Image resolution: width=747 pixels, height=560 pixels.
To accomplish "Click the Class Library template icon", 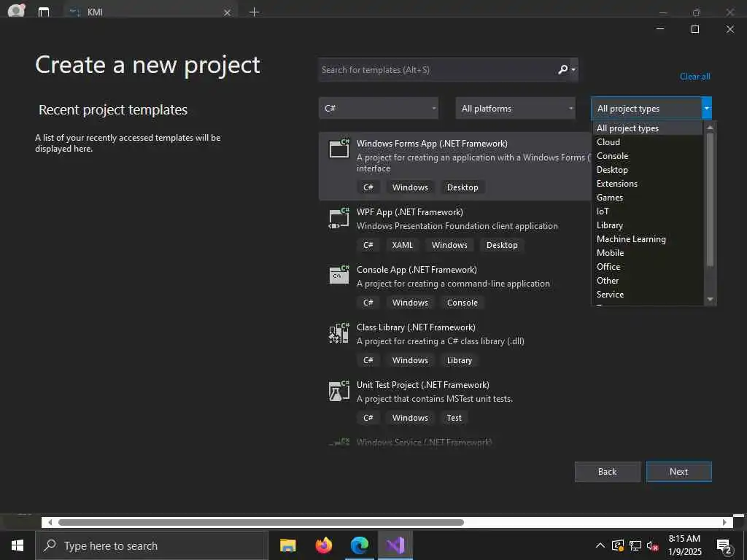I will pyautogui.click(x=339, y=332).
